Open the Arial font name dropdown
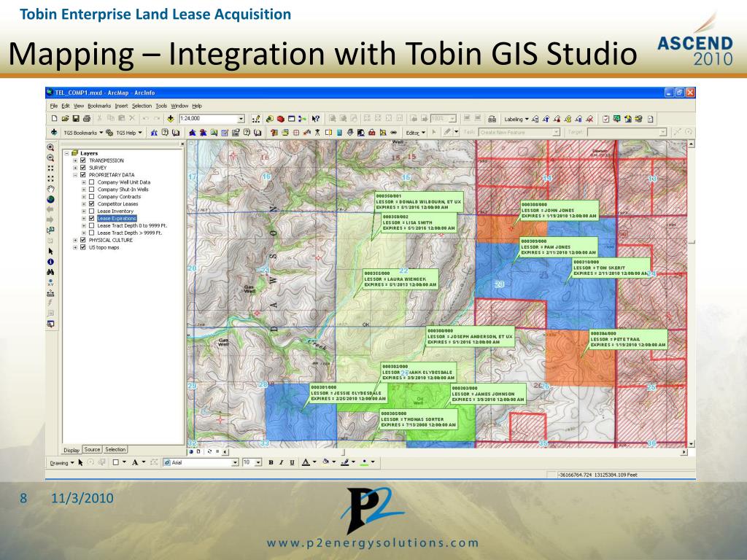Screen dimensions: 747x560 tap(235, 462)
